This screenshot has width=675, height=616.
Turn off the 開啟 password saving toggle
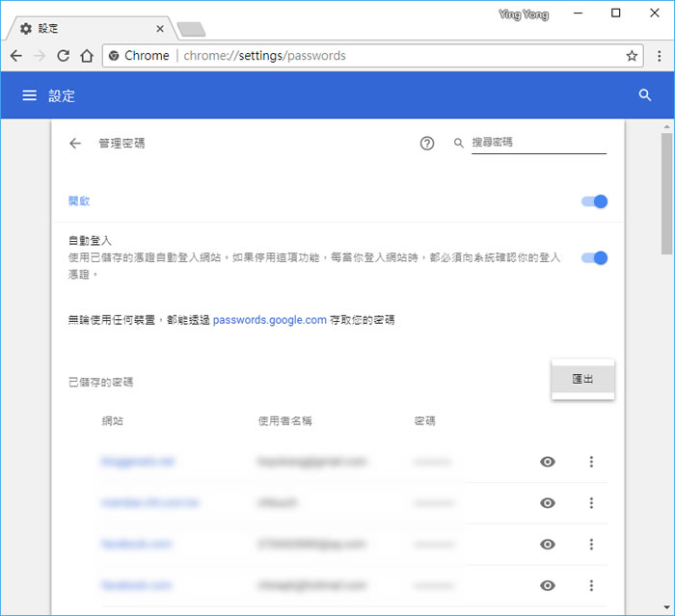[x=595, y=201]
